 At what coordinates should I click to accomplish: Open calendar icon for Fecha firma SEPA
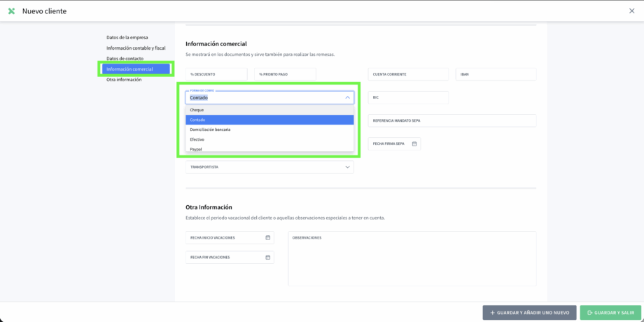click(x=414, y=143)
